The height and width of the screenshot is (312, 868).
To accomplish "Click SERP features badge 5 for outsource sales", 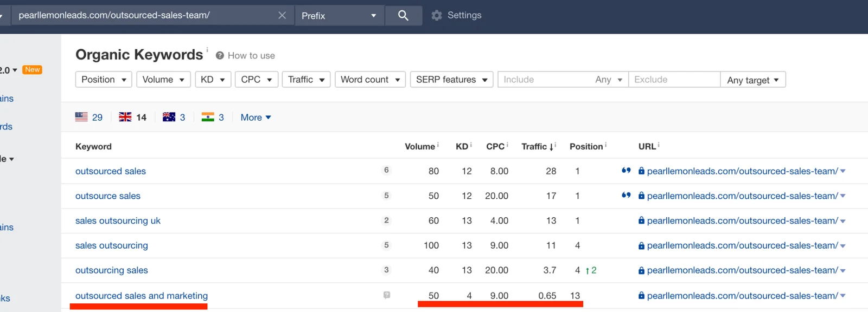I will (x=386, y=196).
